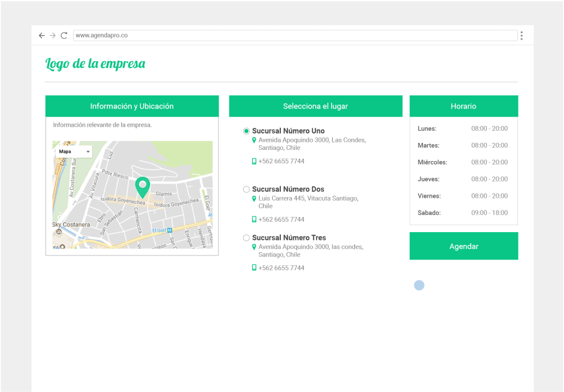Click the www.agendapro.co address bar
This screenshot has height=392, width=564.
coord(295,35)
